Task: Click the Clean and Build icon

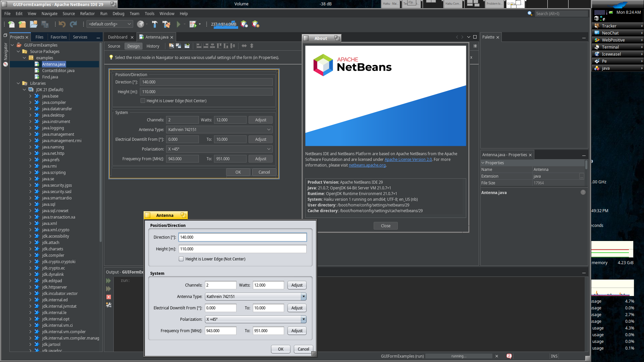Action: tap(166, 24)
